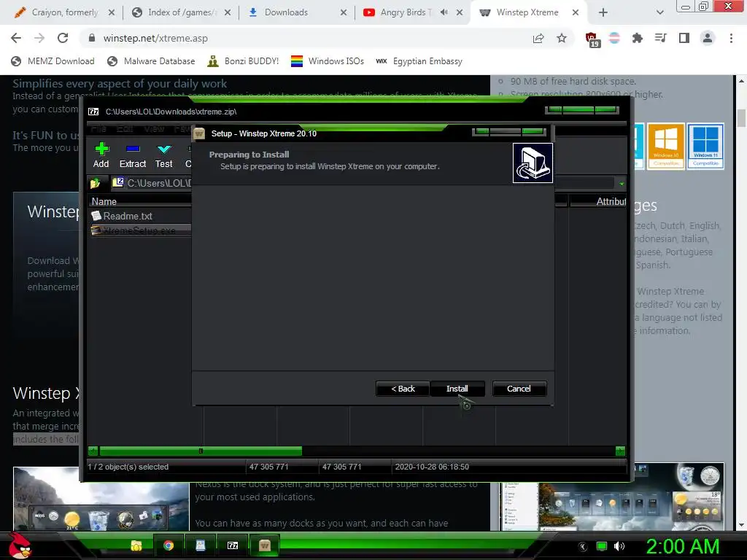Click the Test icon in 7-Zip toolbar
The width and height of the screenshot is (747, 560).
point(164,155)
